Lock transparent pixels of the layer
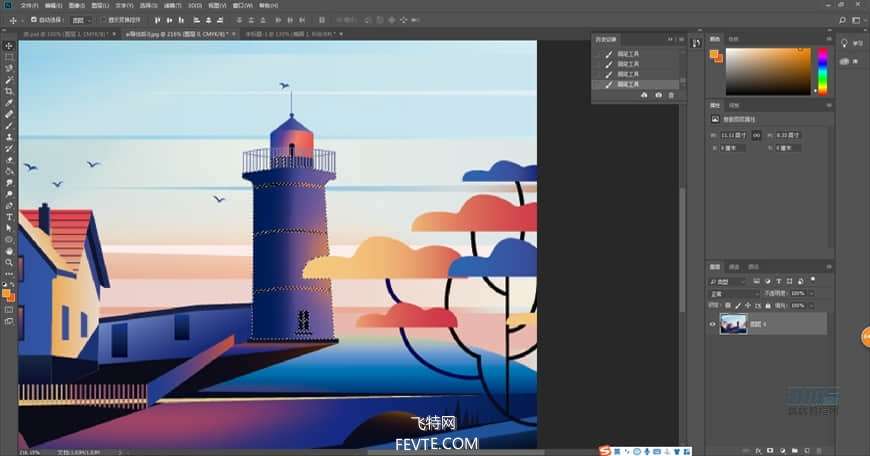Viewport: 870px width, 456px height. tap(728, 306)
